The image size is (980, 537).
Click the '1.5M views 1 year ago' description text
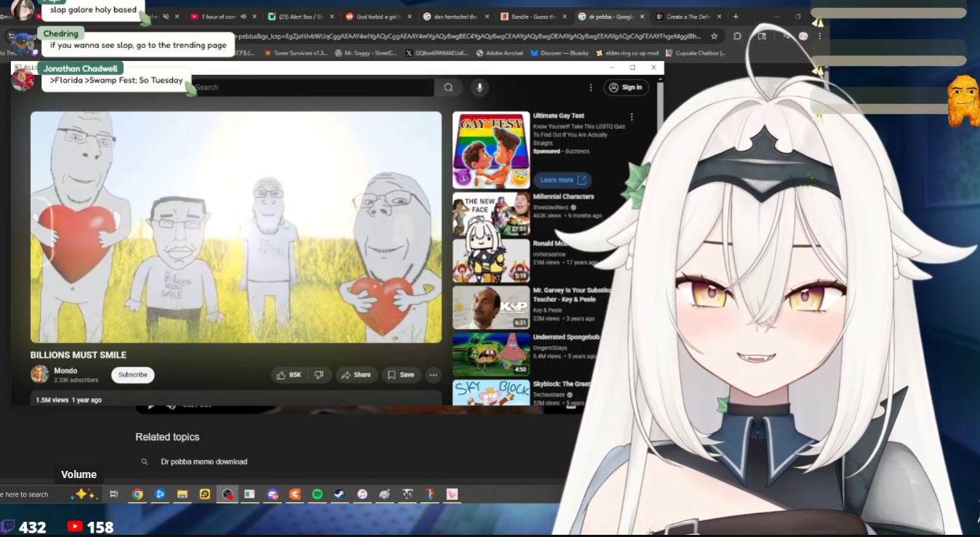(x=69, y=400)
